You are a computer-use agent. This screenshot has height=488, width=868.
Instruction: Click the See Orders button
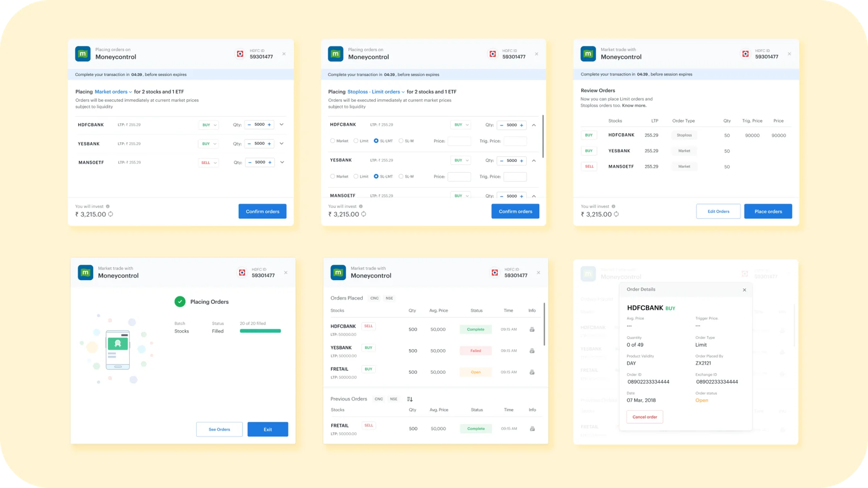point(219,429)
